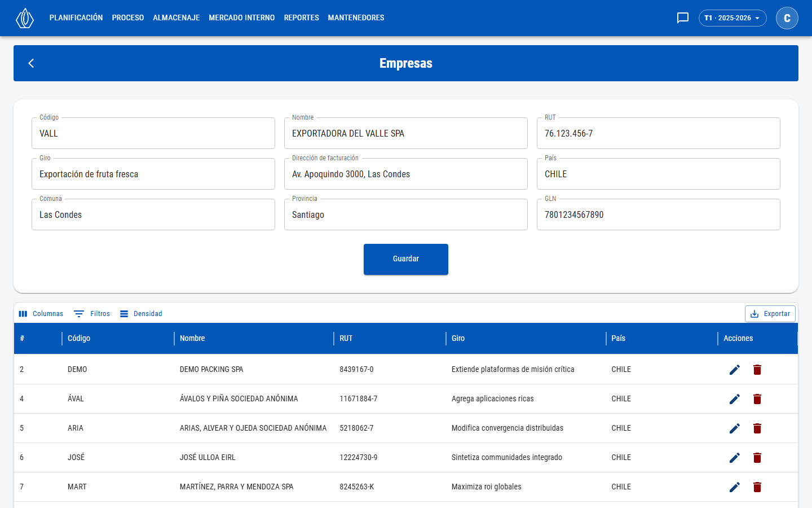Open the Filtros panel
This screenshot has width=812, height=508.
(x=92, y=314)
